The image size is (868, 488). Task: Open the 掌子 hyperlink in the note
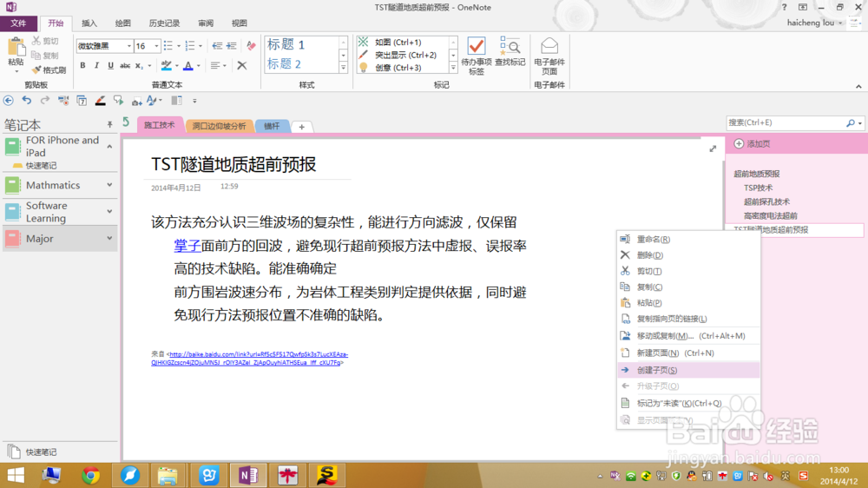pos(187,246)
